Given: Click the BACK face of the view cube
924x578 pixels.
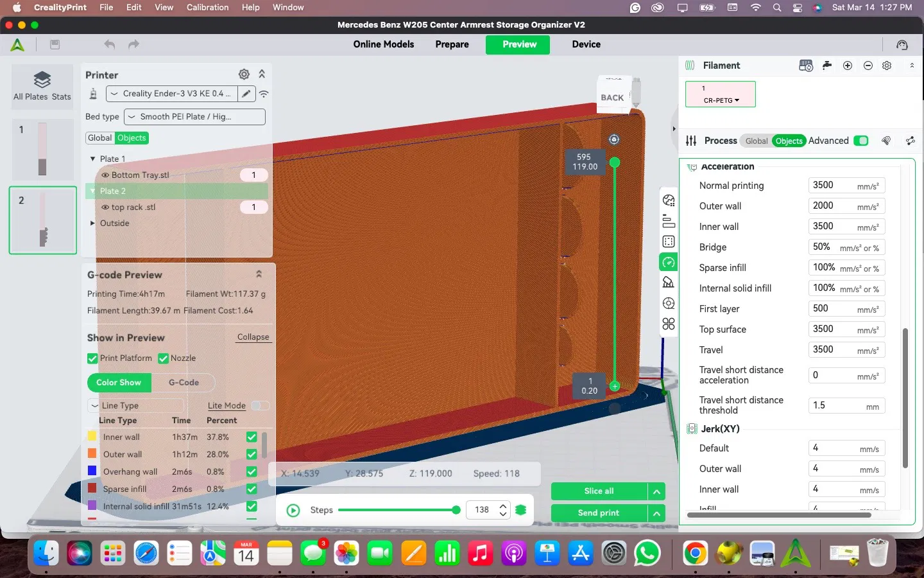Looking at the screenshot, I should tap(612, 98).
